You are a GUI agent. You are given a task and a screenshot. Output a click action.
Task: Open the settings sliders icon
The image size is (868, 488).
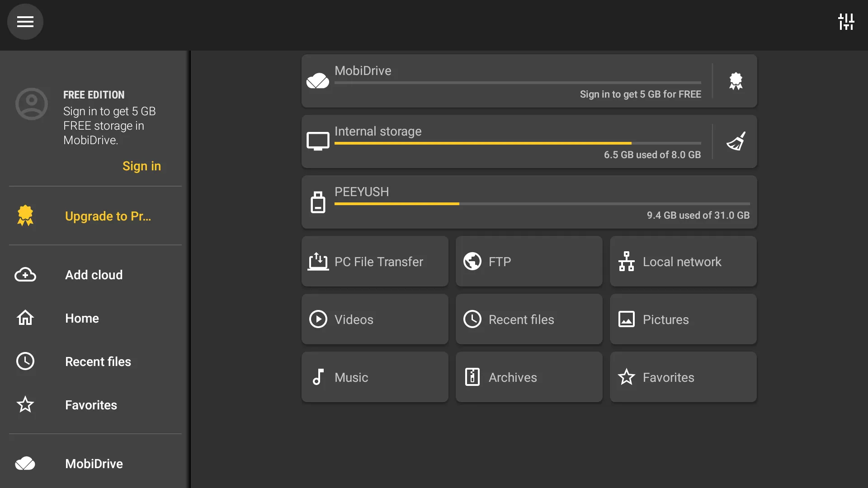846,22
